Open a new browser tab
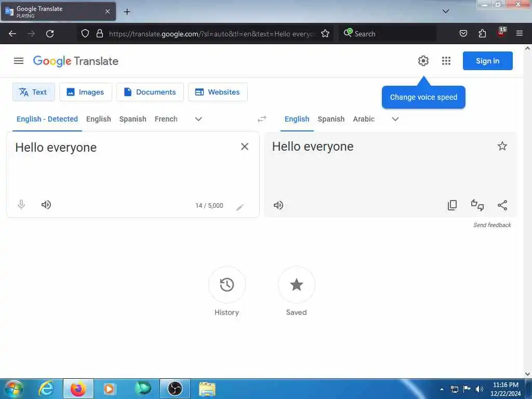532x399 pixels. click(127, 12)
